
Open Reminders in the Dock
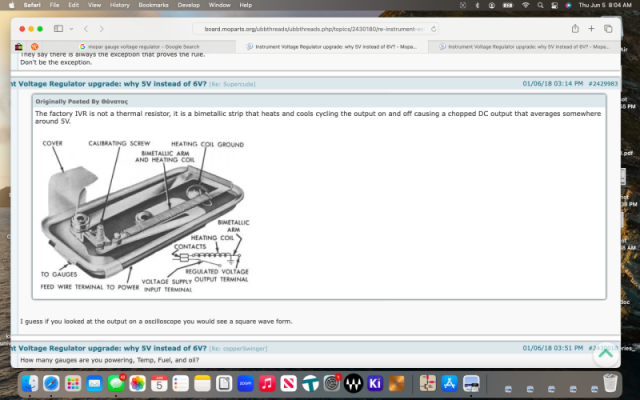[181, 384]
